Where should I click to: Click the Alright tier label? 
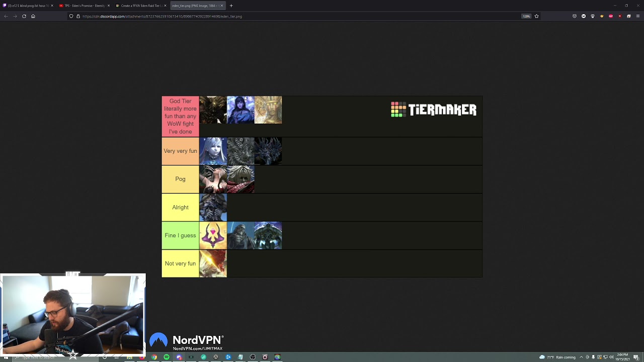coord(180,207)
